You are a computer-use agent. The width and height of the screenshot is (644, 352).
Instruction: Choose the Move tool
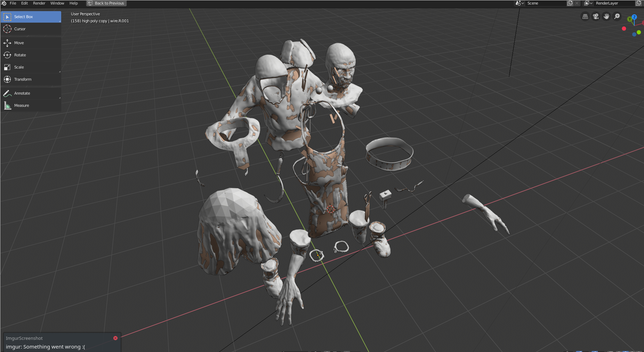[x=31, y=43]
